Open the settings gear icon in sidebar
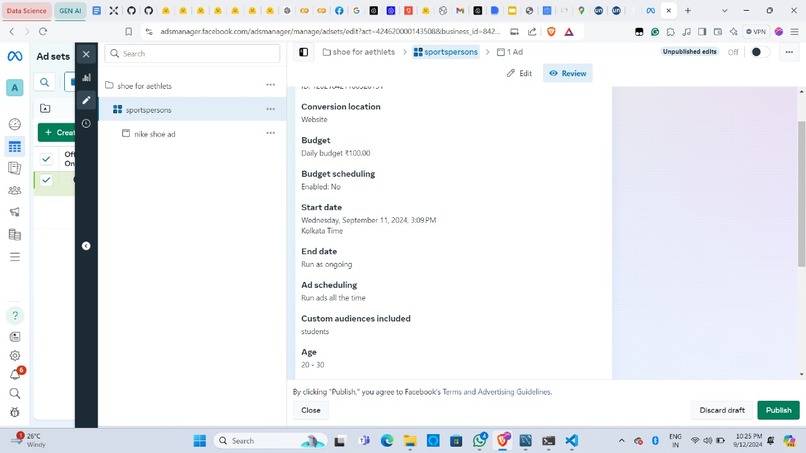The image size is (806, 453). [x=15, y=355]
